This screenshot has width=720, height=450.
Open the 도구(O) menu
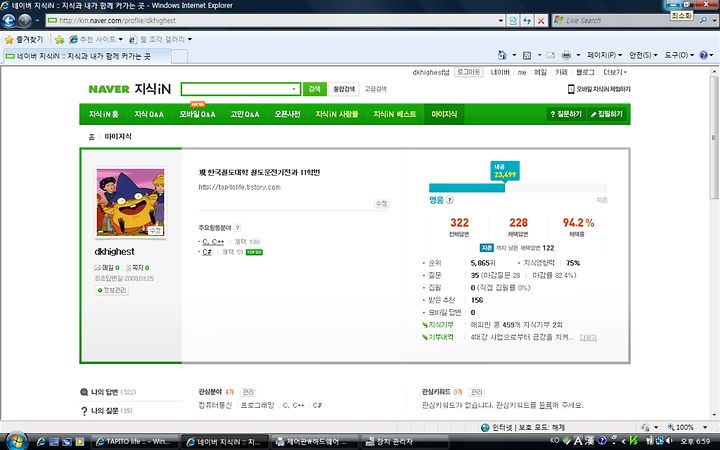pyautogui.click(x=679, y=55)
